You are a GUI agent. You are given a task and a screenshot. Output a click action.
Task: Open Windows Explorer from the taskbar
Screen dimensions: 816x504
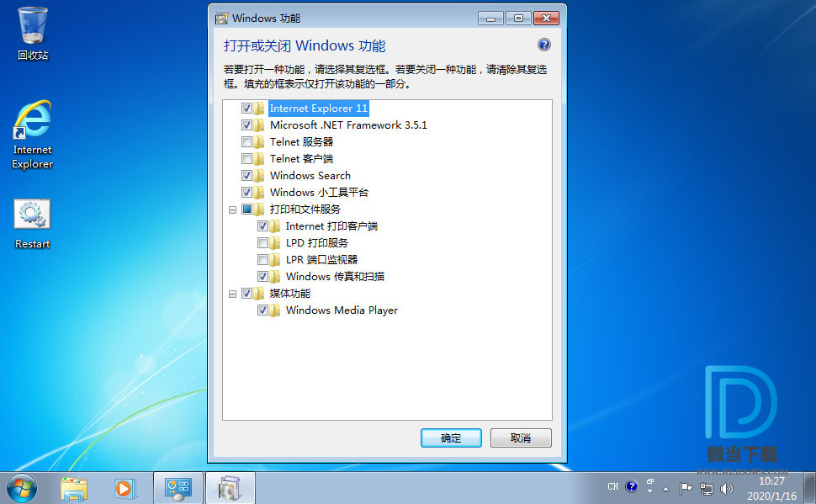(x=74, y=488)
